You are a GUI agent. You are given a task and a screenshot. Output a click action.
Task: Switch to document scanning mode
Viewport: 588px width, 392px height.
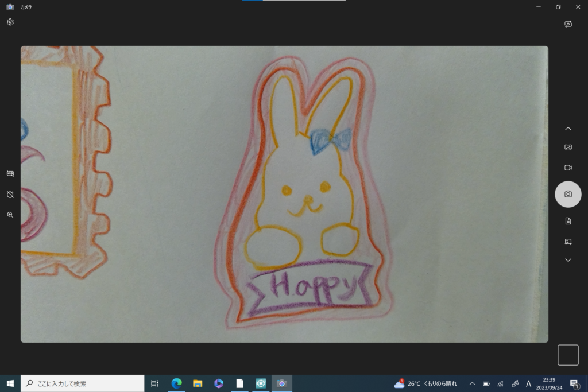[568, 221]
